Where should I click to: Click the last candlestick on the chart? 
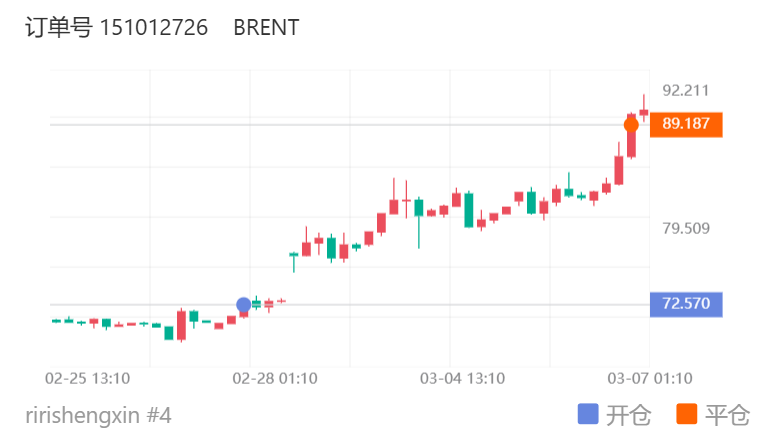[x=644, y=112]
